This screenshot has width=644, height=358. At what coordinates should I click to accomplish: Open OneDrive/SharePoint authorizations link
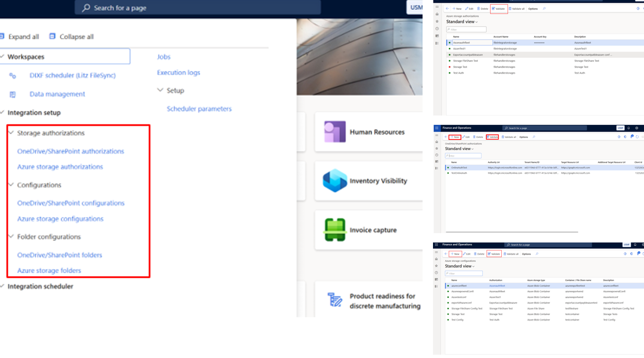tap(71, 151)
